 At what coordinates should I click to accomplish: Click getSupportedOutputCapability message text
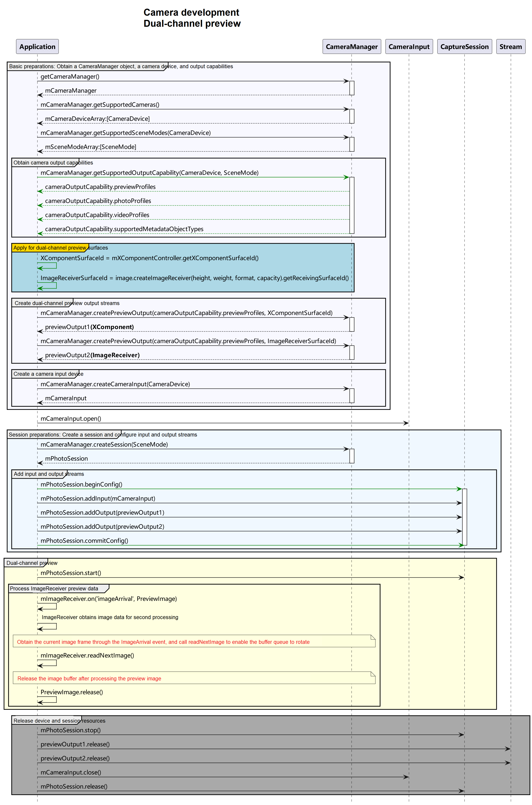149,173
